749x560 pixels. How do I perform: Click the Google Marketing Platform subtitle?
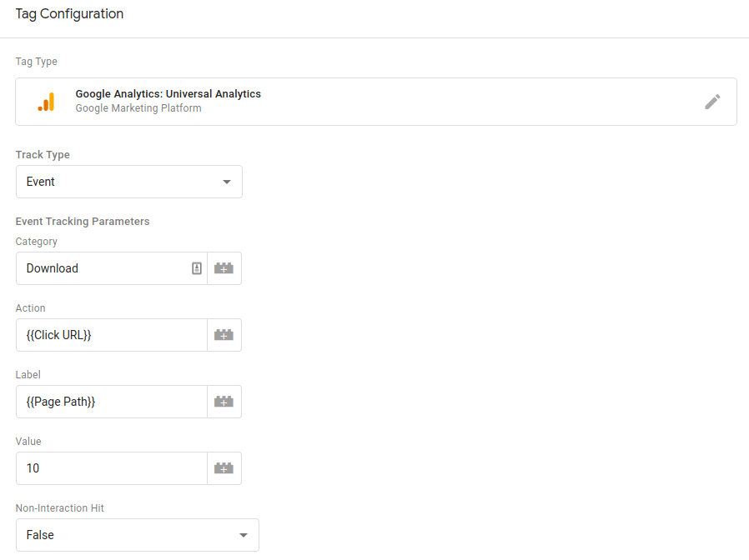[138, 108]
